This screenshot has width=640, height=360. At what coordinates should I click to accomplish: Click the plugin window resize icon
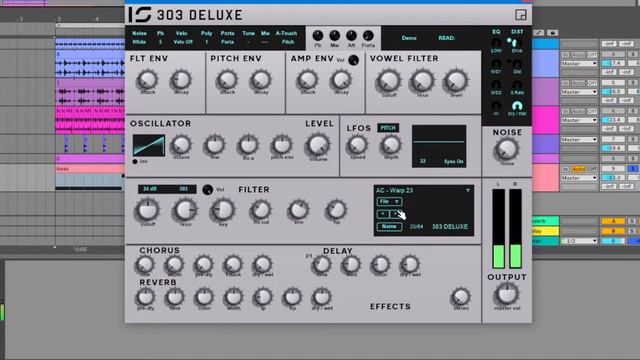click(x=520, y=15)
